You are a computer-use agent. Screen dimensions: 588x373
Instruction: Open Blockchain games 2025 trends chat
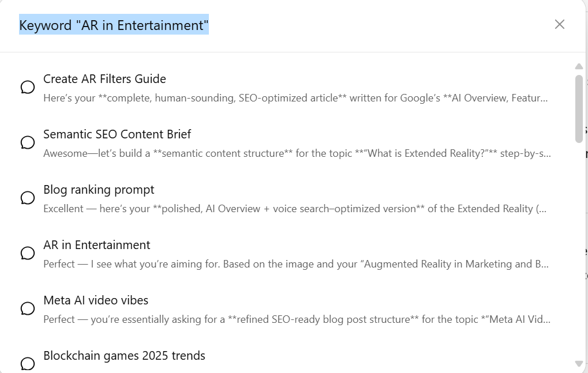coord(124,356)
